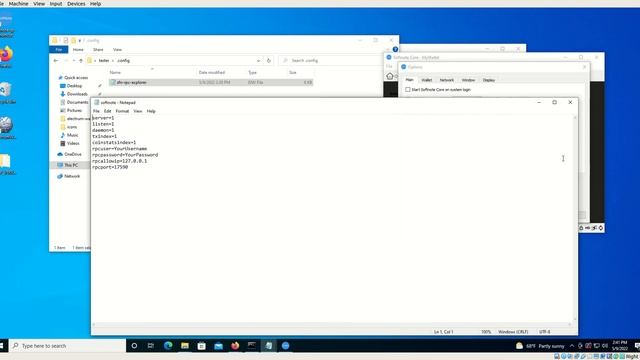Switch to Home ribbon tab in Explorer
Image resolution: width=640 pixels, height=360 pixels.
[78, 49]
